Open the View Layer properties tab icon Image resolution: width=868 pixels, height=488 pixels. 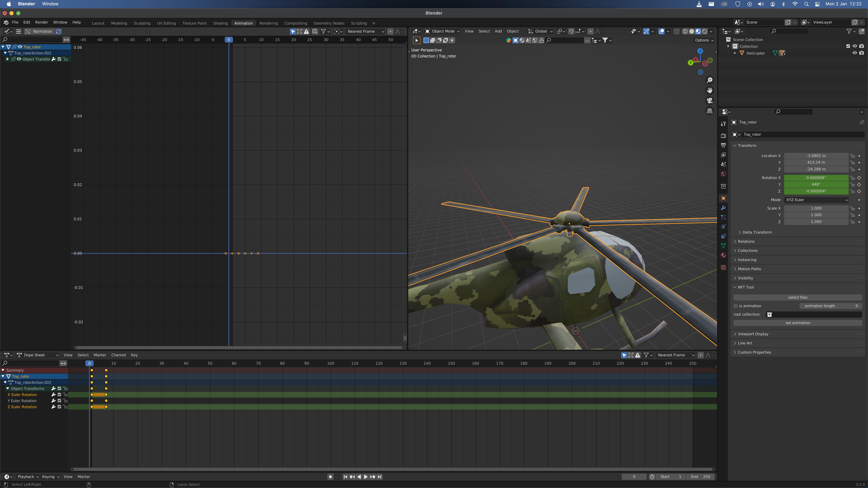[x=723, y=155]
